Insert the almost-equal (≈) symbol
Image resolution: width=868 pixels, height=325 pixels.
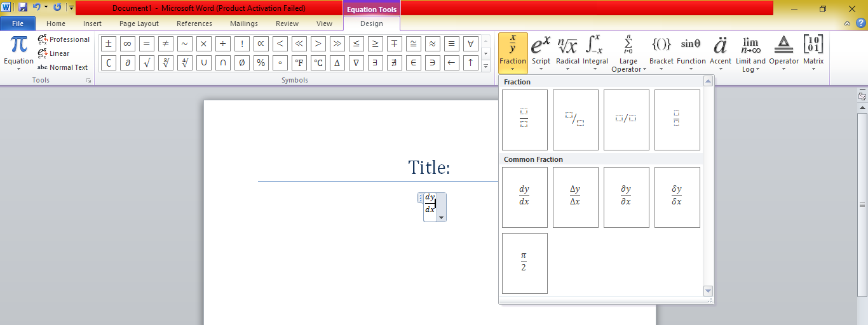tap(433, 44)
